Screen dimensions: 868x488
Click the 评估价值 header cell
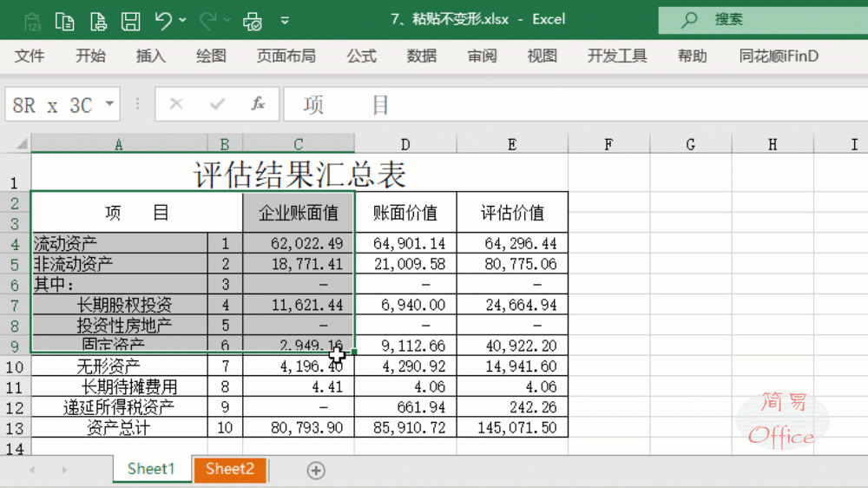tap(512, 212)
